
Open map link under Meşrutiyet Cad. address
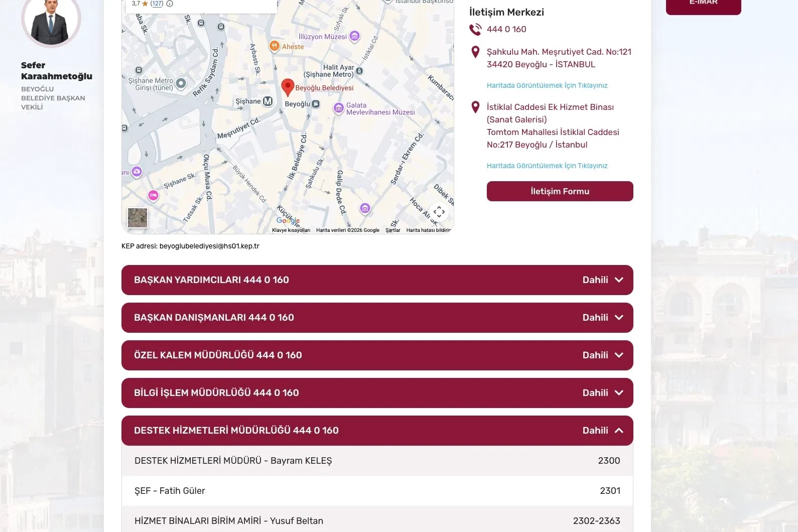[547, 85]
